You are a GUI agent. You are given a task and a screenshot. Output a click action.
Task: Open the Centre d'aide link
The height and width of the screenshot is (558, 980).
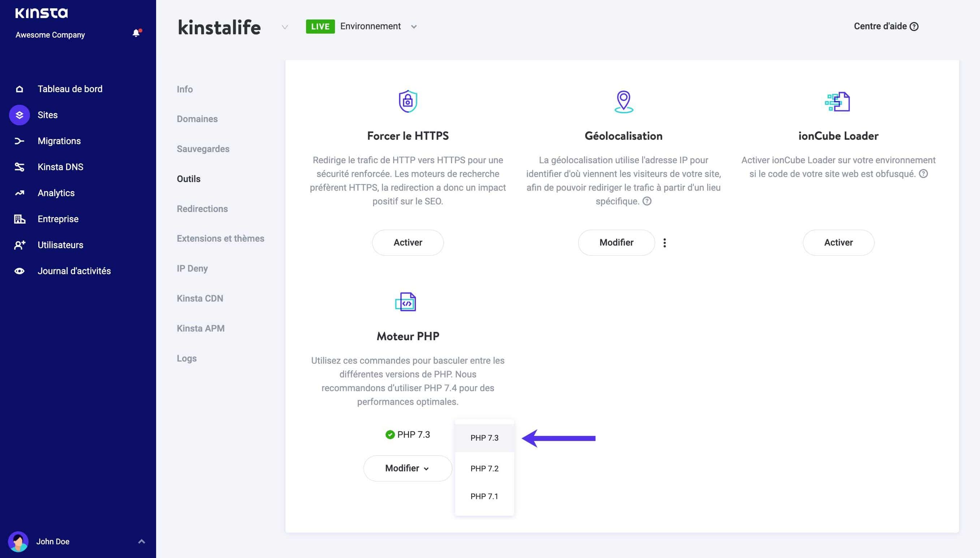click(886, 26)
